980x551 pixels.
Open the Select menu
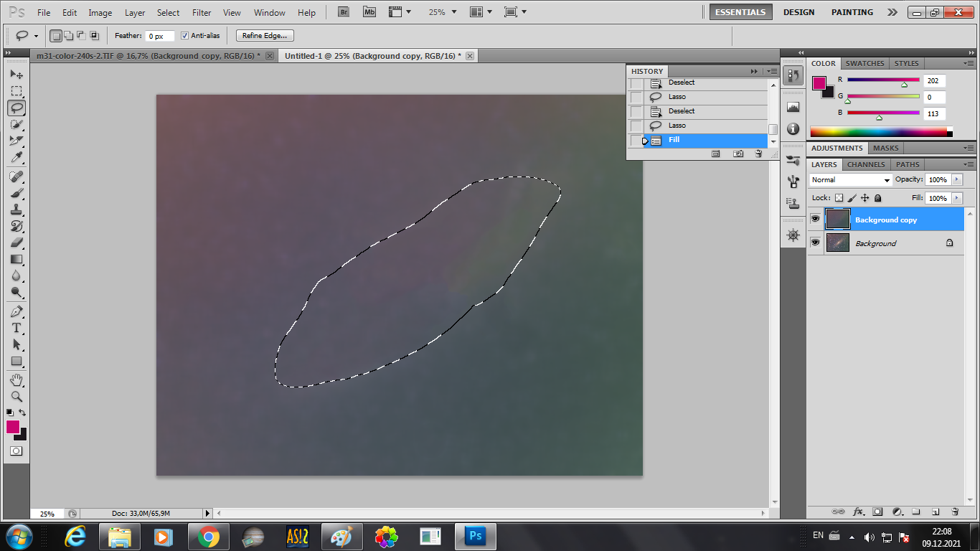coord(168,13)
